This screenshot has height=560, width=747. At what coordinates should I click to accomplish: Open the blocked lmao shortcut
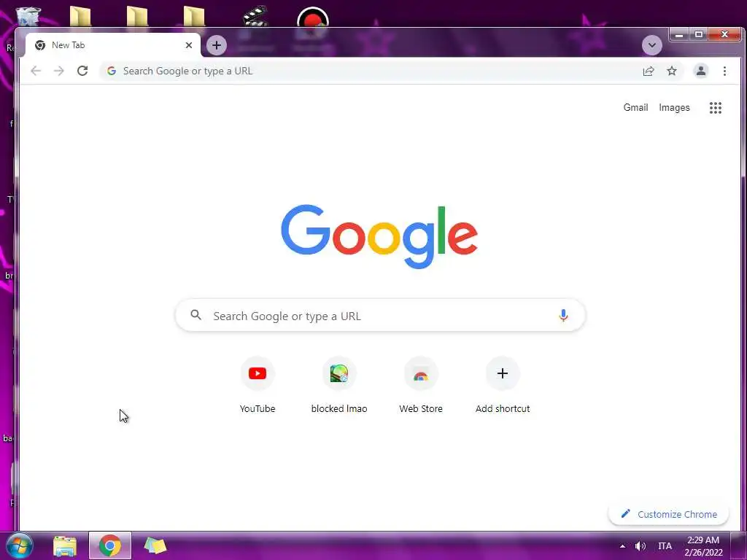coord(339,385)
